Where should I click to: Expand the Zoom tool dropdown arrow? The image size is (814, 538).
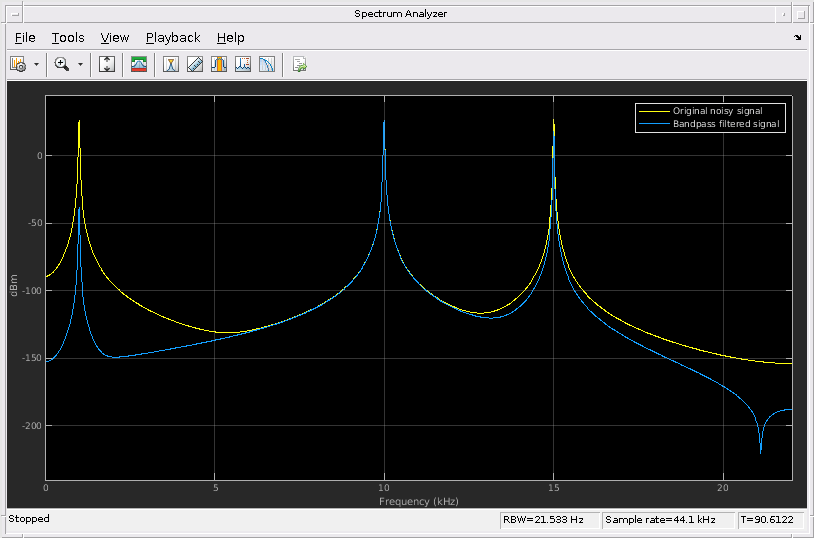pos(80,64)
